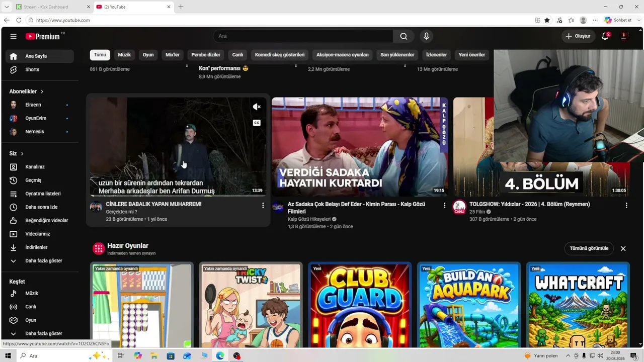Open browser media control icon
Viewport: 644px width, 362px height.
[559, 20]
